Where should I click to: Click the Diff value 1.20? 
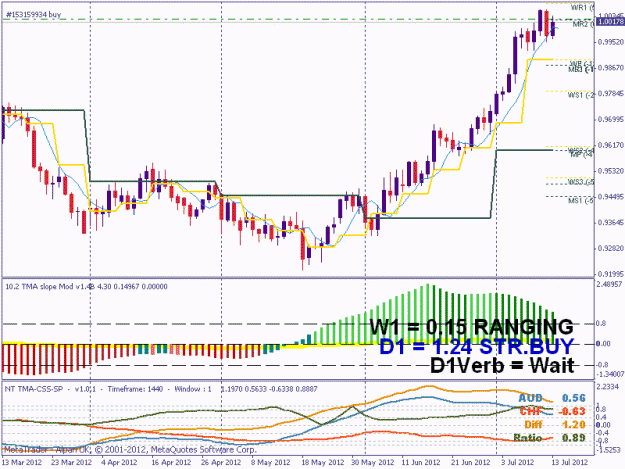(x=574, y=424)
